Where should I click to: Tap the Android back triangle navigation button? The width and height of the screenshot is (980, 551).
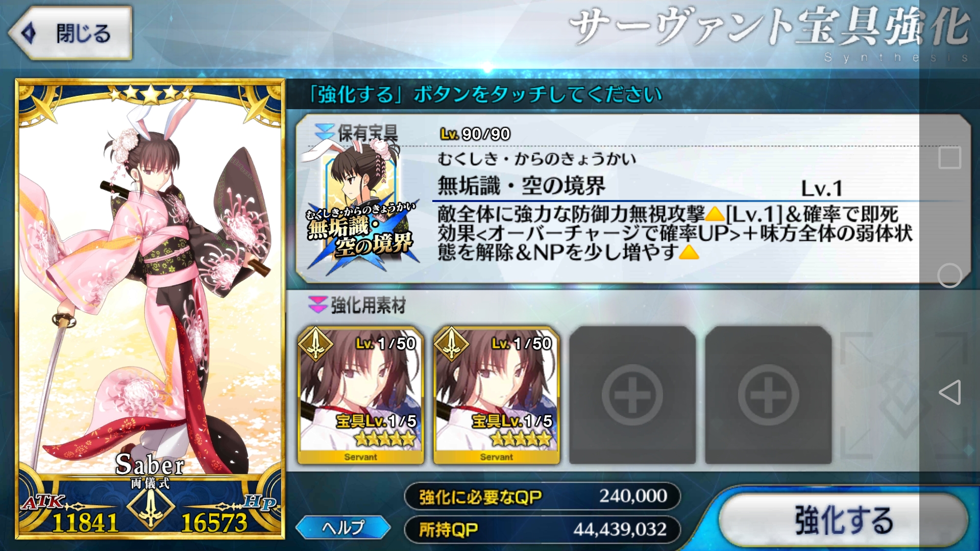tap(949, 392)
